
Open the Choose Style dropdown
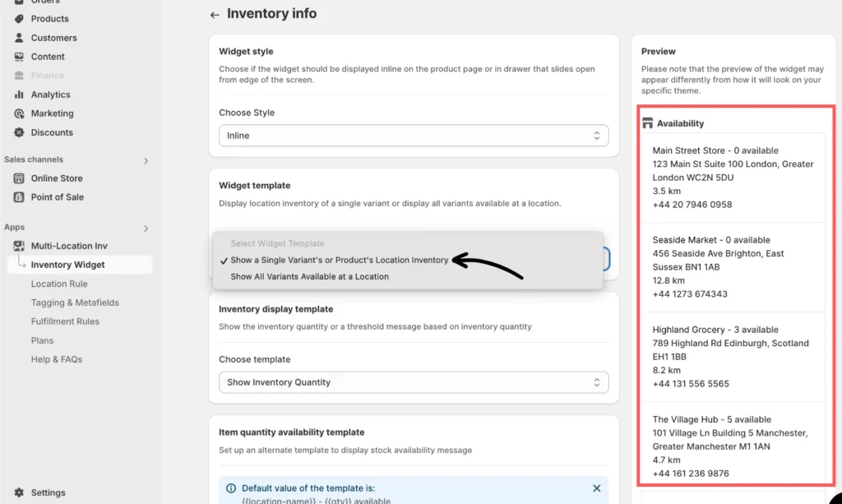(414, 136)
